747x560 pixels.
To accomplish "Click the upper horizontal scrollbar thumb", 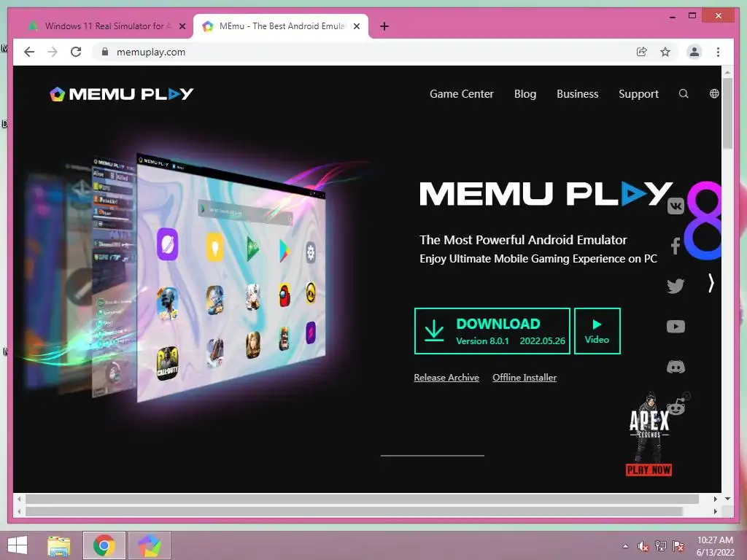I will pos(362,499).
